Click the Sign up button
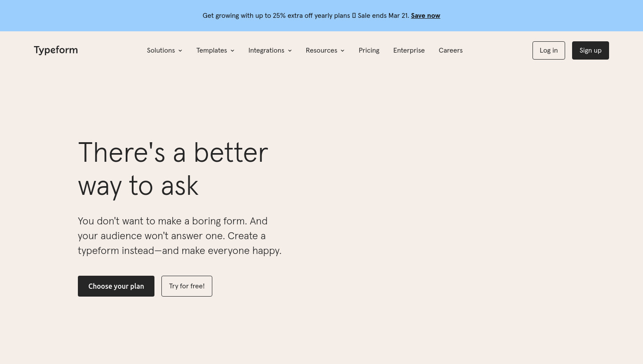The width and height of the screenshot is (643, 364). [x=590, y=50]
